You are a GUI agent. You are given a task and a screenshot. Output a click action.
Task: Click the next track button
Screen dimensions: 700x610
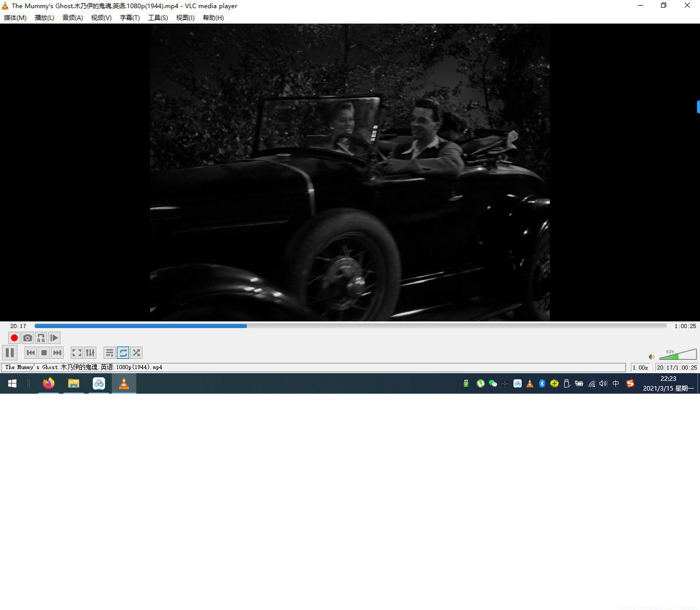coord(57,353)
